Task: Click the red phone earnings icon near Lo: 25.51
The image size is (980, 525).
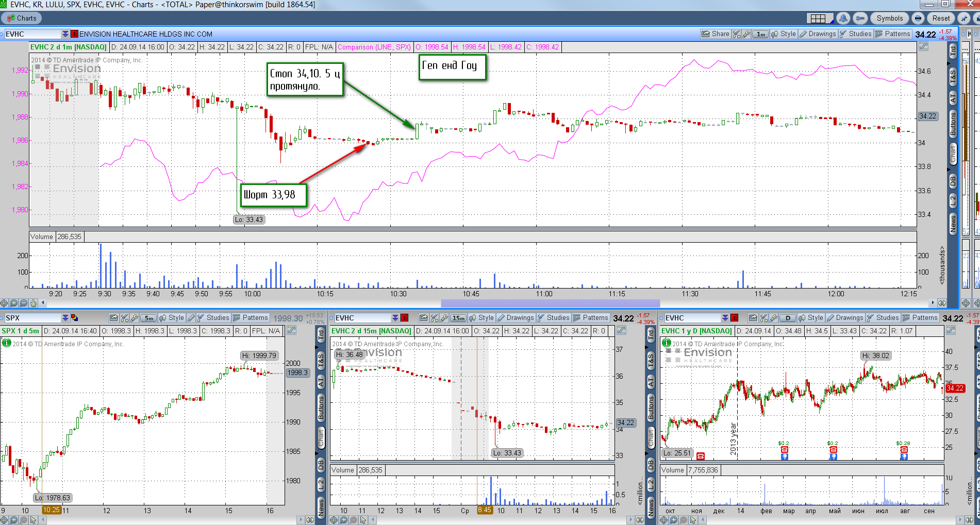Action: pyautogui.click(x=701, y=456)
